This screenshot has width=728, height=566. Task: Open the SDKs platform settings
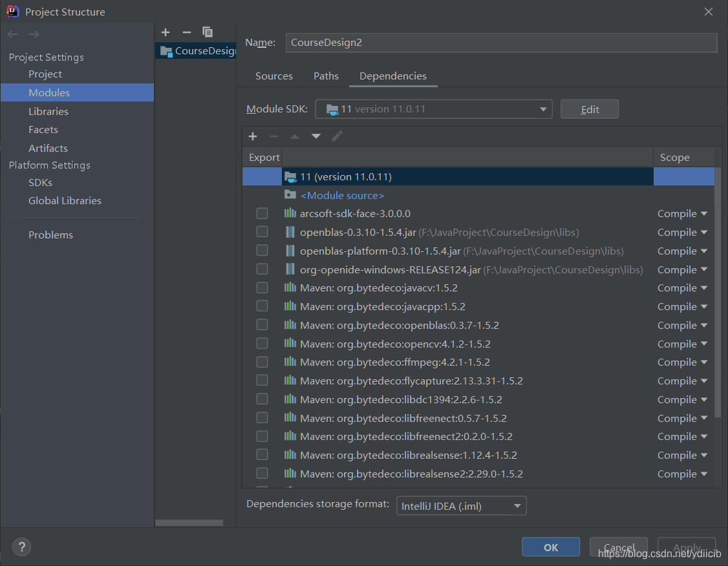click(40, 183)
